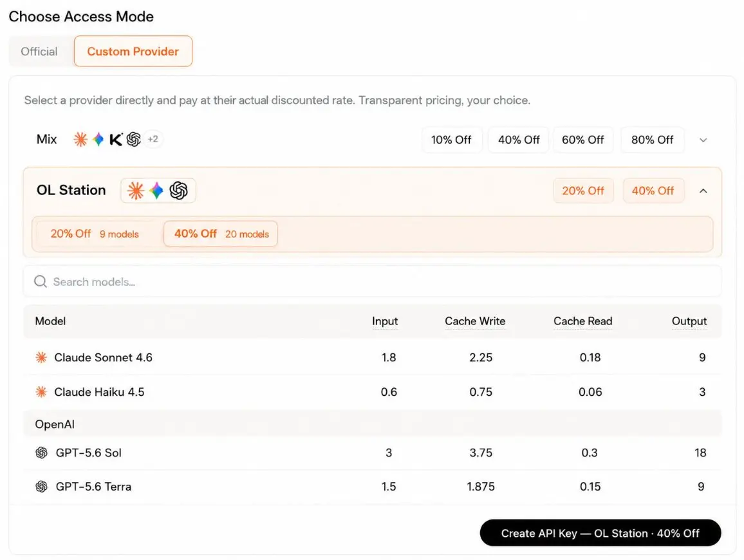744x560 pixels.
Task: Switch to the Official access mode tab
Action: [39, 51]
